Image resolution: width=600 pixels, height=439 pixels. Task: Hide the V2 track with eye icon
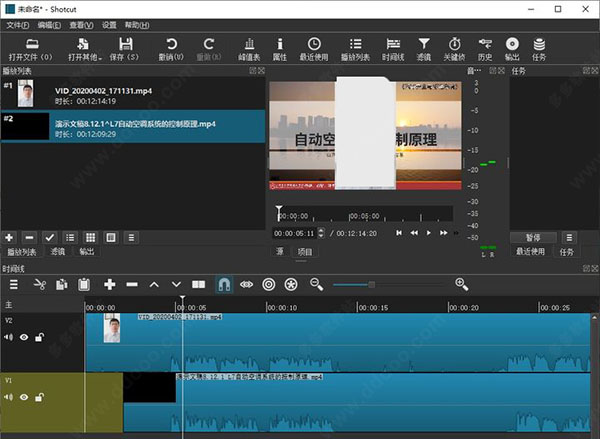click(x=24, y=337)
